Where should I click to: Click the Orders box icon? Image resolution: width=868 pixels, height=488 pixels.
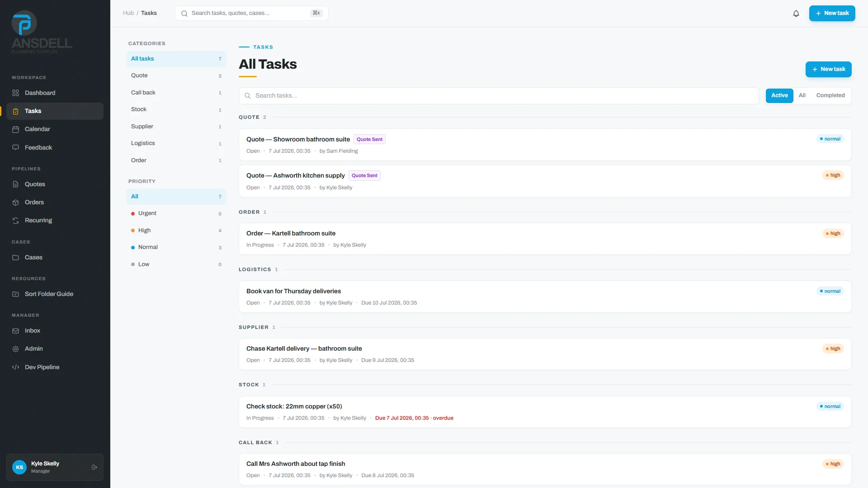click(x=16, y=202)
